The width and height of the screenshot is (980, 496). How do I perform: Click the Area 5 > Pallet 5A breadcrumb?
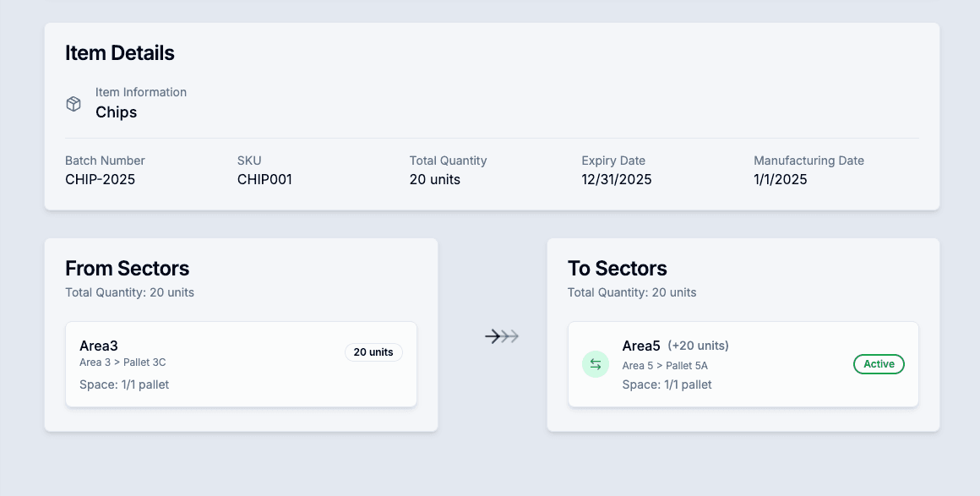(666, 366)
